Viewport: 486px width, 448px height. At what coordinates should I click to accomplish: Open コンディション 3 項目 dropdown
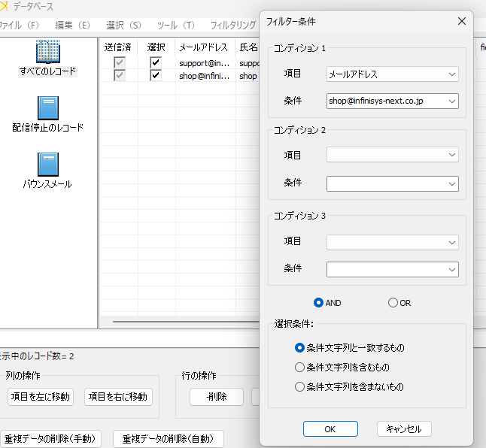click(393, 243)
